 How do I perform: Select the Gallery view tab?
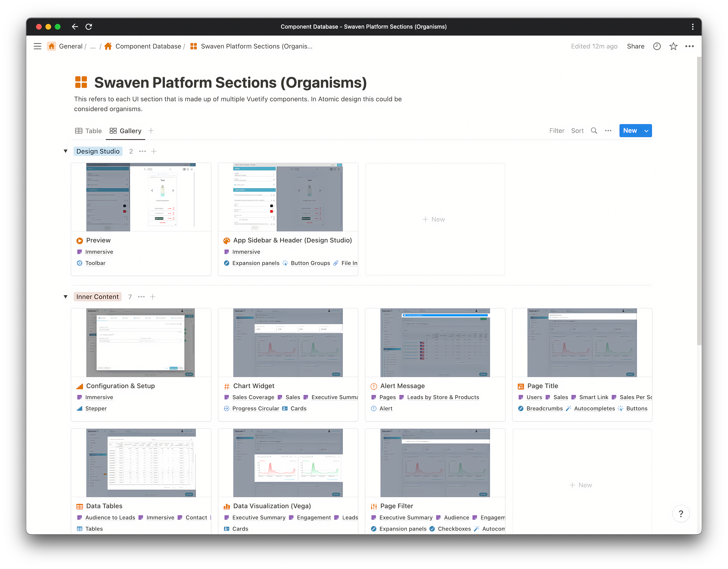(x=125, y=131)
